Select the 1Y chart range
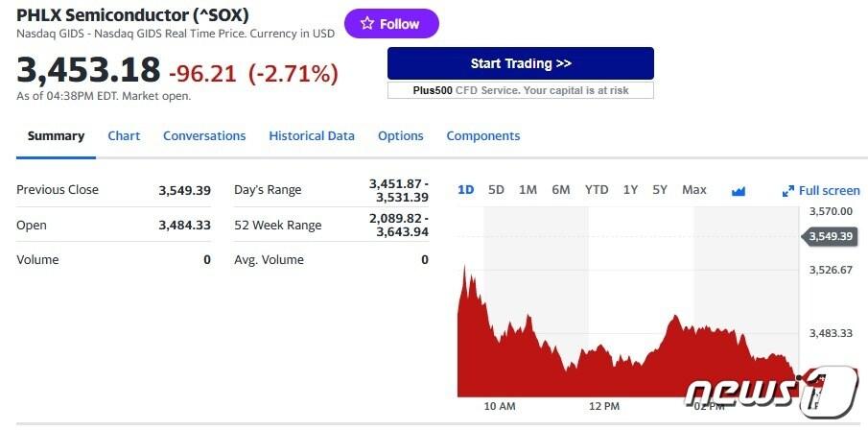The height and width of the screenshot is (430, 868). click(630, 190)
